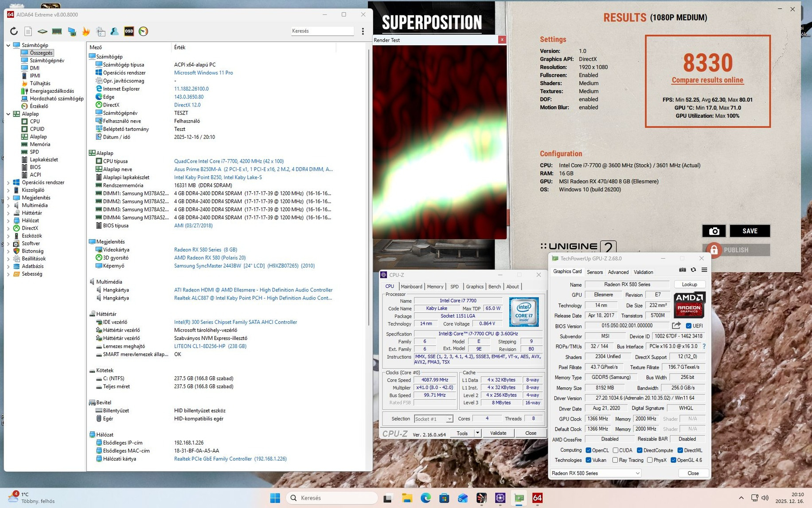The image size is (812, 508).
Task: Open the Bench tab in CPU-Z
Action: (494, 287)
